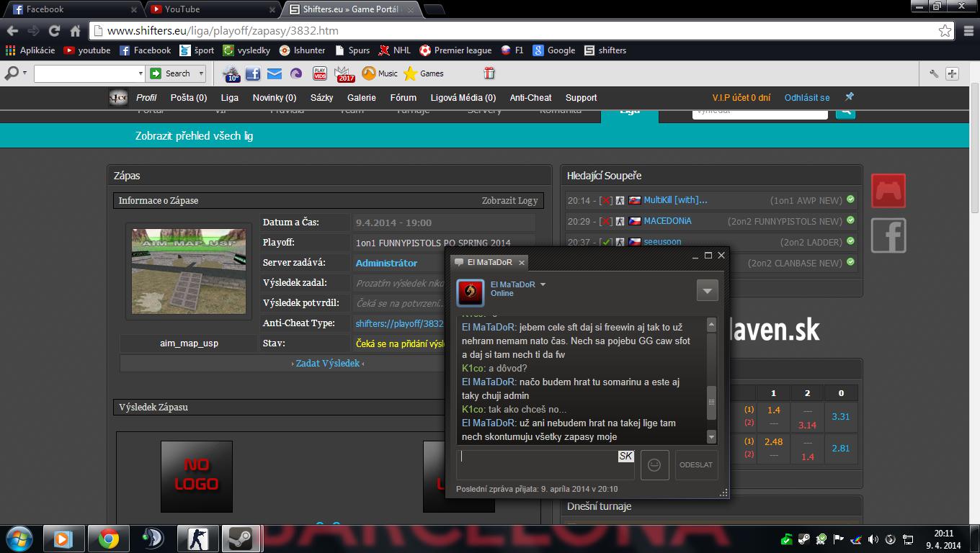Open the NHL bookmark
Screen dimensions: 980x553
point(395,50)
